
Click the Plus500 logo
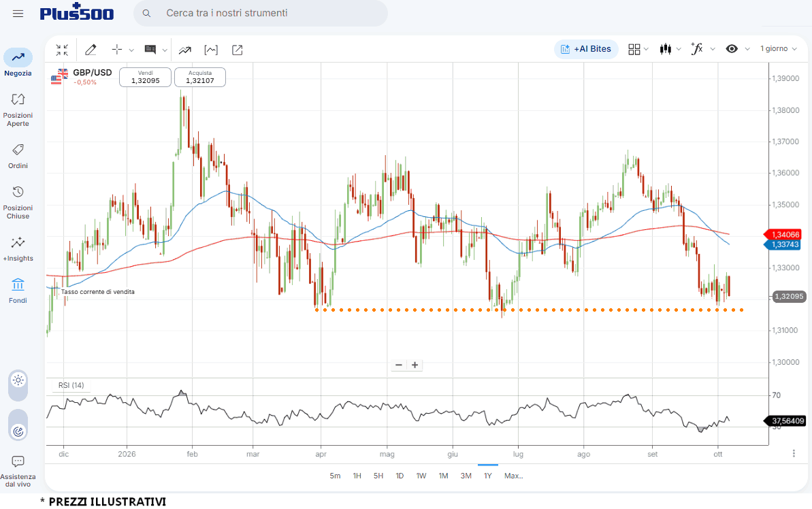tap(77, 12)
